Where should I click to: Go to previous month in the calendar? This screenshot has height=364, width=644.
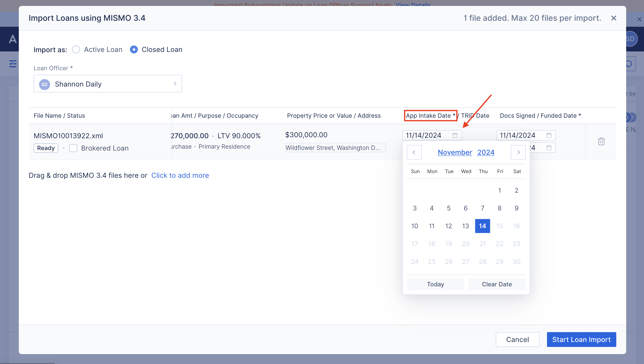coord(414,152)
